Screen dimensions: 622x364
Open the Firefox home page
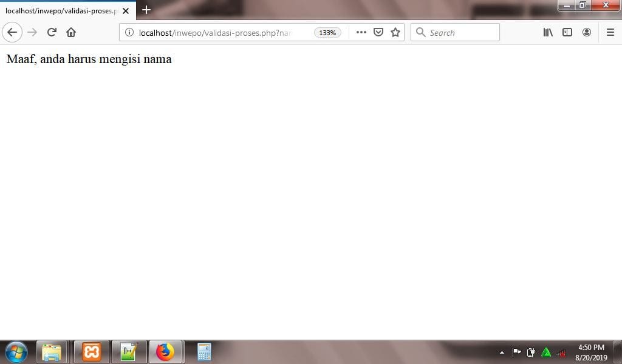coord(71,33)
